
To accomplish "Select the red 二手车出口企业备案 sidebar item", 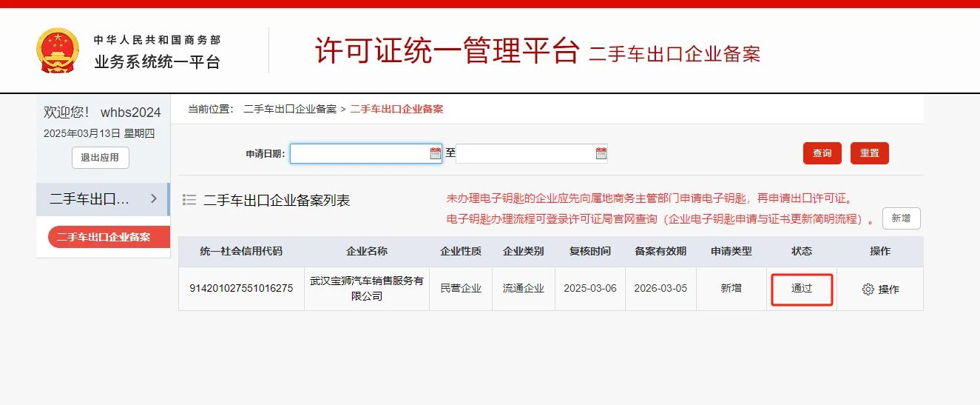I will point(104,237).
